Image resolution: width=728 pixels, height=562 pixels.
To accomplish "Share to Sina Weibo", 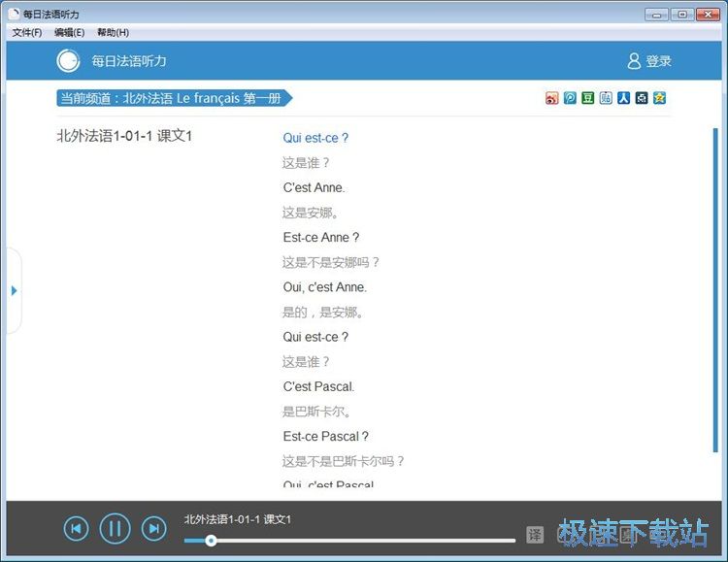I will tap(551, 98).
